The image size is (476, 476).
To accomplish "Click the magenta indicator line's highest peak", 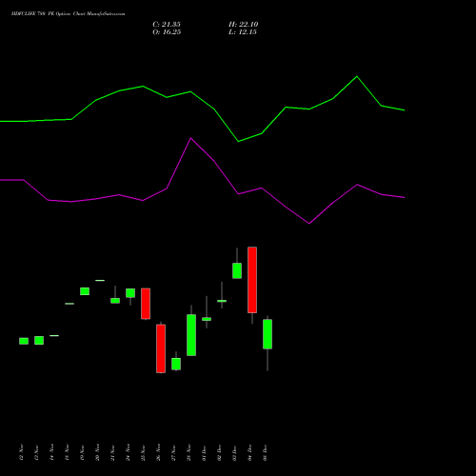I will [190, 138].
